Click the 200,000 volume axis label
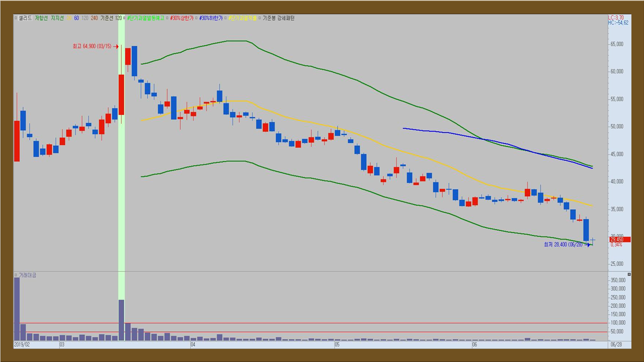Image resolution: width=644 pixels, height=362 pixels. (x=618, y=306)
